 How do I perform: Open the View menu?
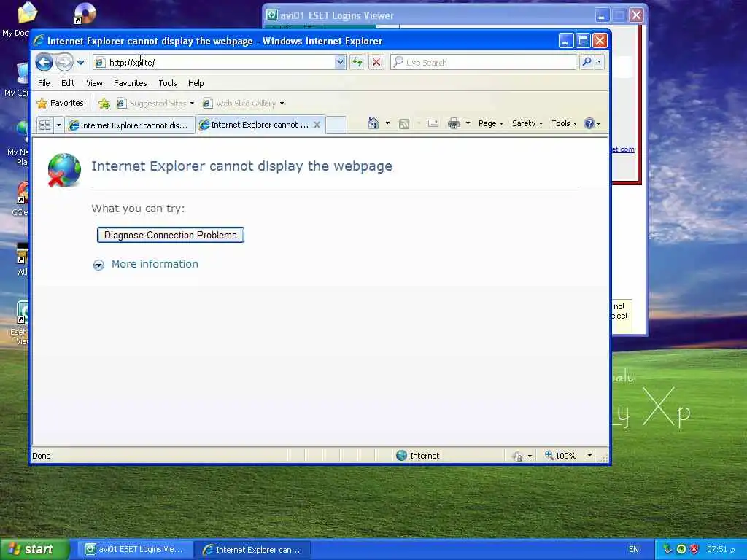click(94, 83)
